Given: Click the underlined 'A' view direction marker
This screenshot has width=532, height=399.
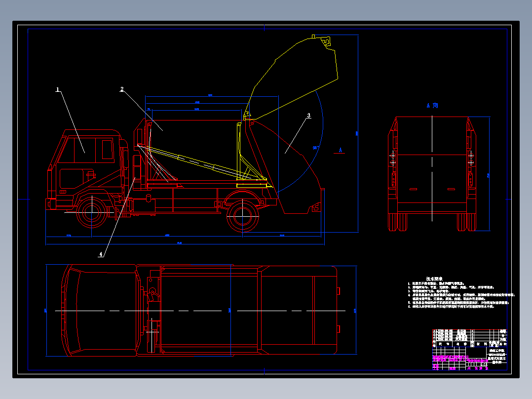Looking at the screenshot, I should (341, 150).
